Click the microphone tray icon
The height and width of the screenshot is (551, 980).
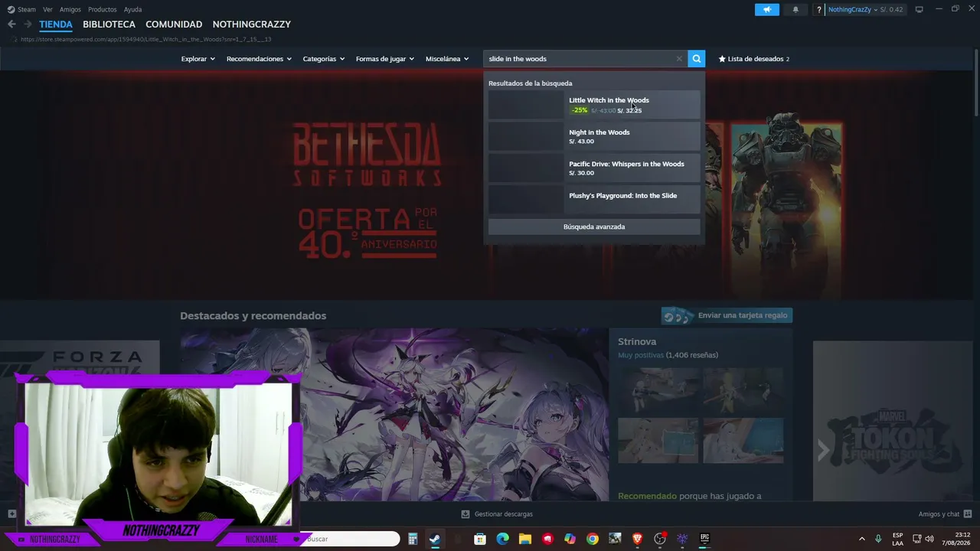click(x=878, y=539)
